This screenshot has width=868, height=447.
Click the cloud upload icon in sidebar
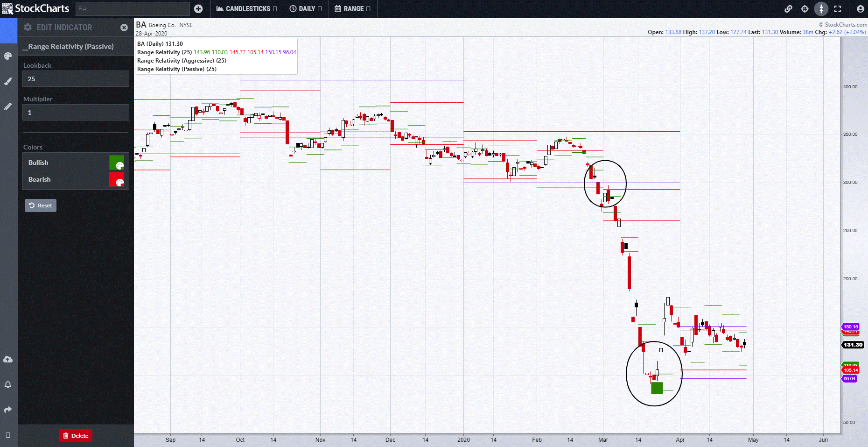(8, 359)
